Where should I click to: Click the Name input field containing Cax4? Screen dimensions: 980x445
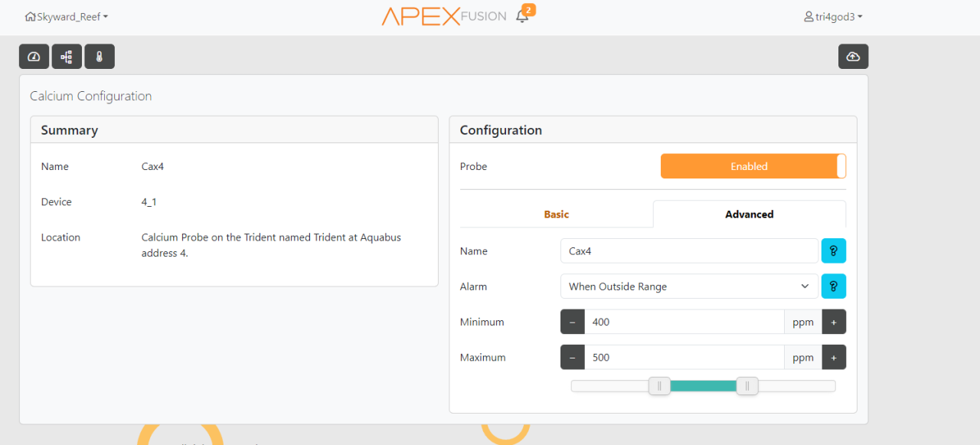(689, 251)
